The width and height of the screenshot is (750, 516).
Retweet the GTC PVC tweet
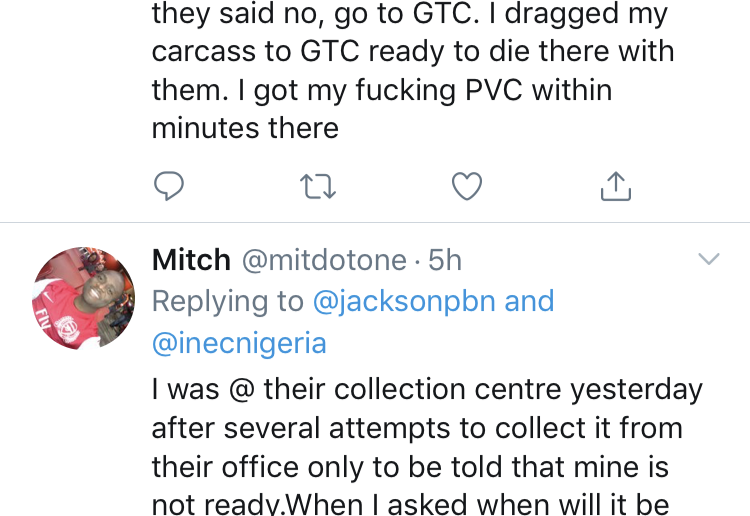[x=318, y=186]
